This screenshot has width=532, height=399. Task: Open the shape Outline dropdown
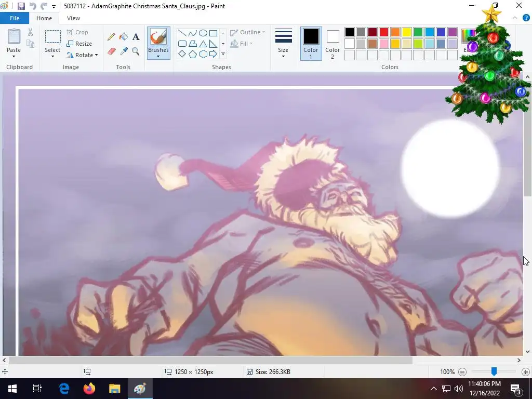(x=248, y=32)
